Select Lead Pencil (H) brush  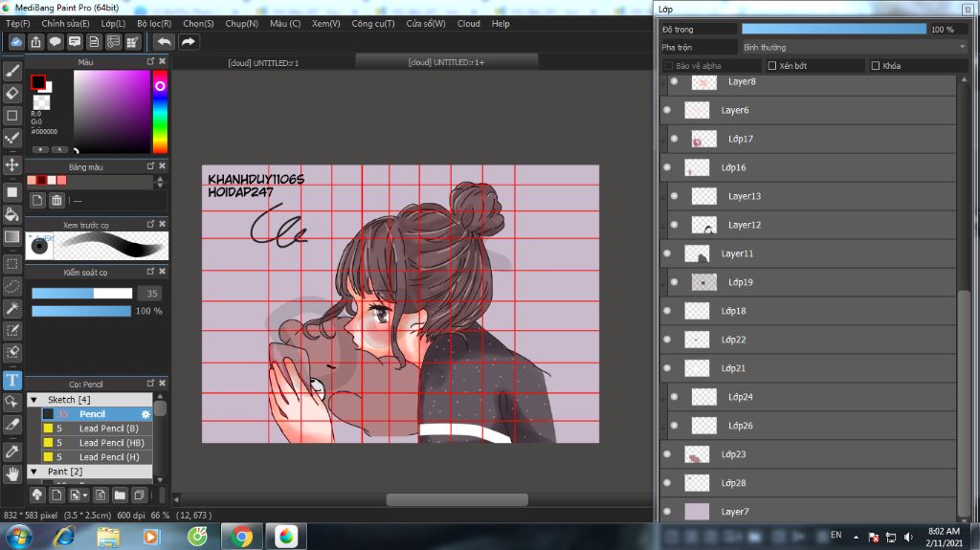[x=97, y=457]
